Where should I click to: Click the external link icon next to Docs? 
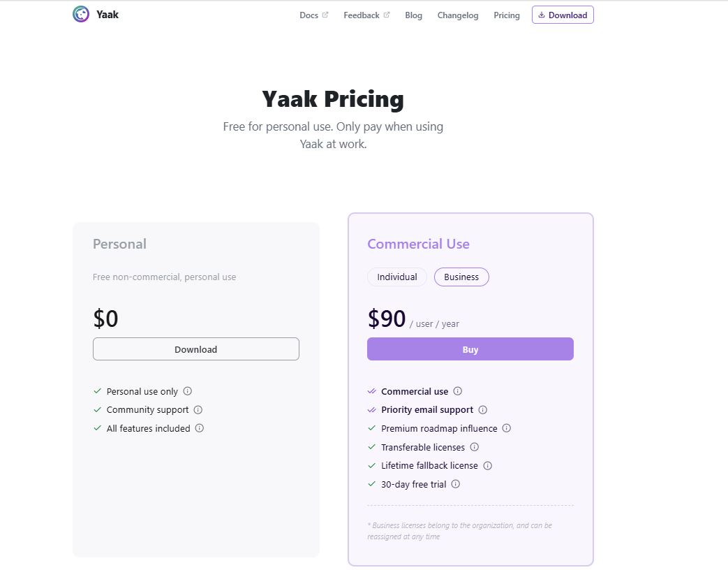pos(325,14)
